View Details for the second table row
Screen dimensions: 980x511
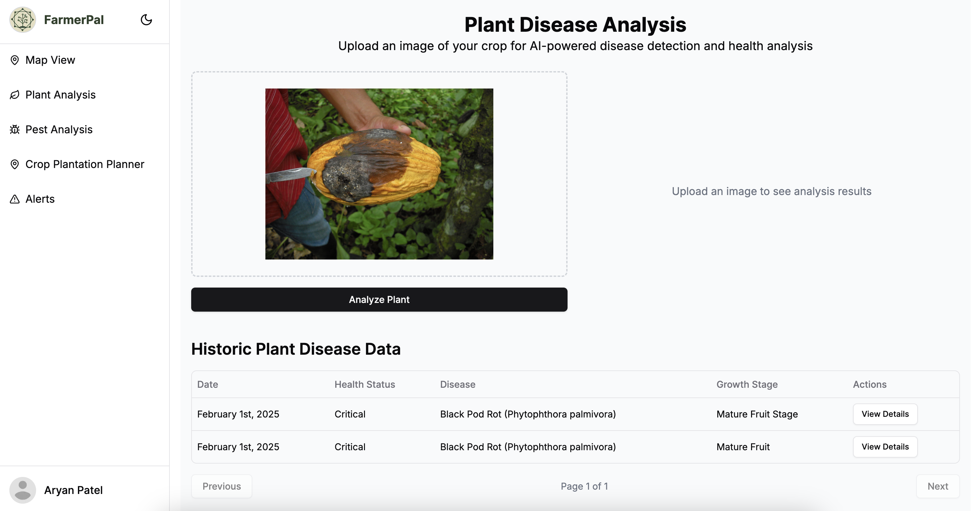(885, 447)
